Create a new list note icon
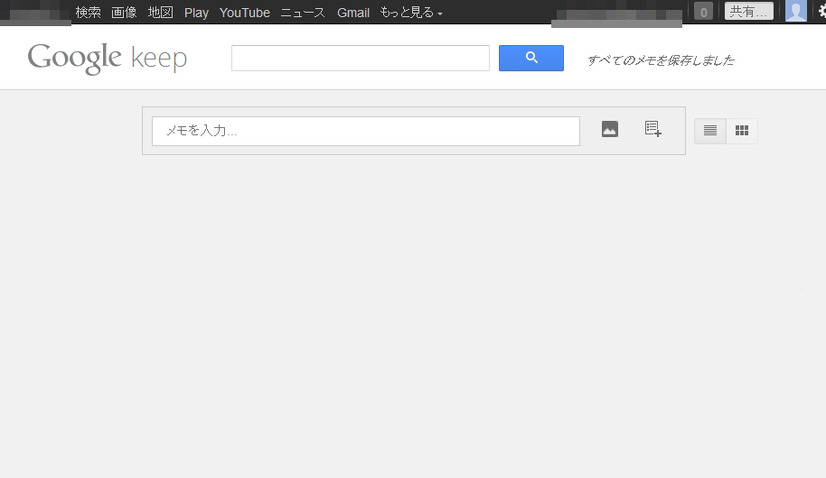 coord(653,129)
